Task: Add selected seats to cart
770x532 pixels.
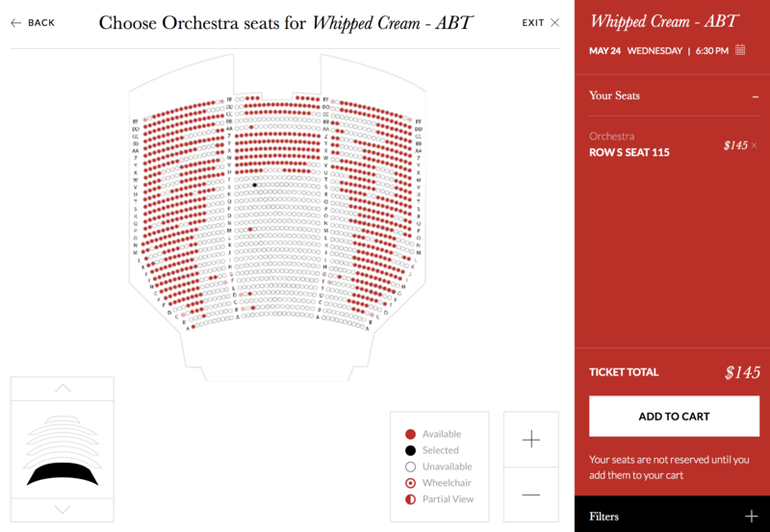Action: pos(674,417)
